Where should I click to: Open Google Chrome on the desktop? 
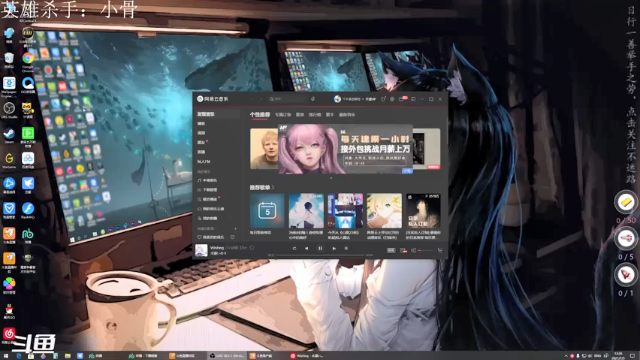(x=28, y=62)
